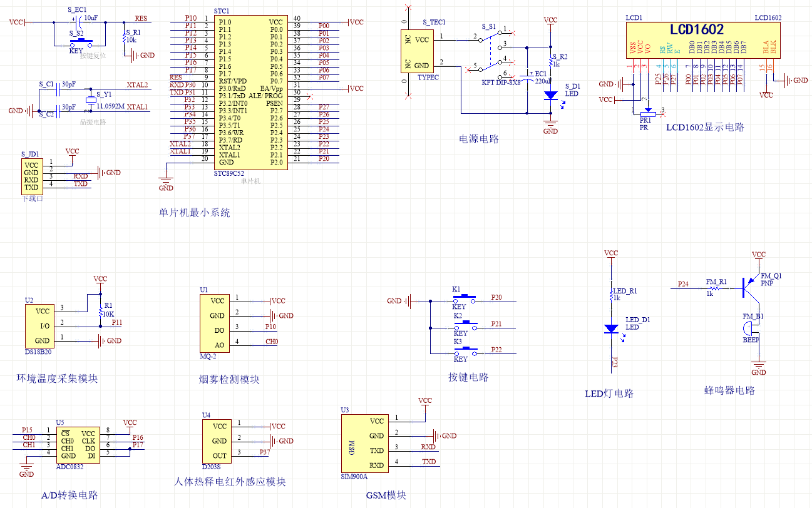Click the '环境温度采集模块' title text

coord(57,378)
